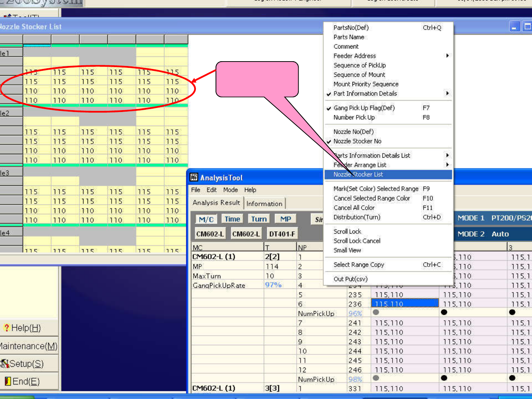Click the End(E) exit door icon
532x399 pixels.
click(8, 381)
